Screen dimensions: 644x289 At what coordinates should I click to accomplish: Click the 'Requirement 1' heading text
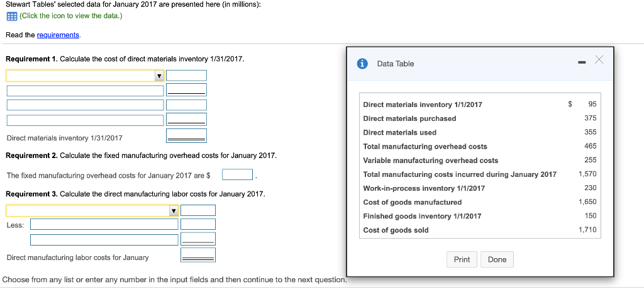tap(31, 59)
